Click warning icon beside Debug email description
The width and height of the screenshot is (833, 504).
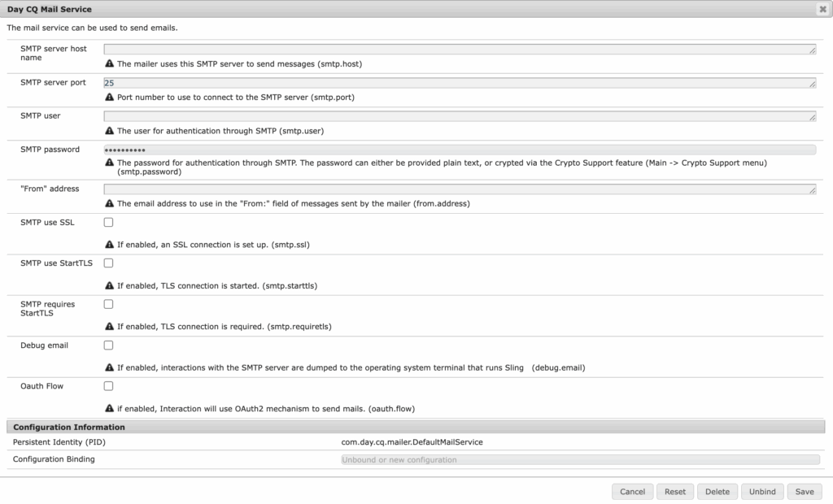click(x=109, y=367)
